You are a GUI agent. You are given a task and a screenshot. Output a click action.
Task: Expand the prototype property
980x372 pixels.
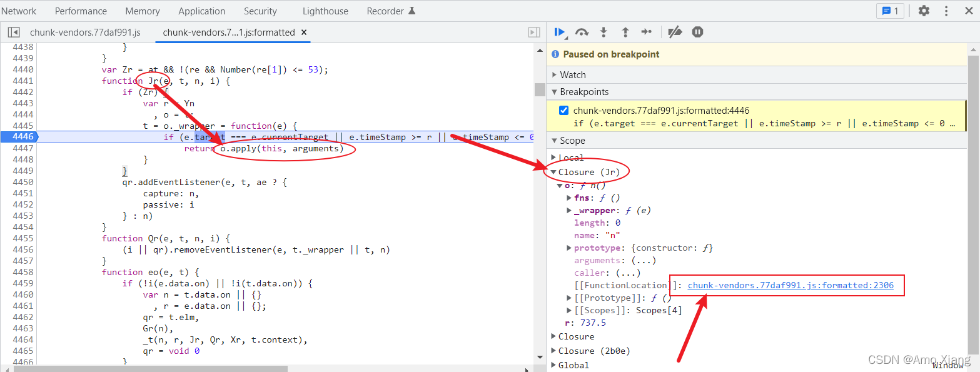pyautogui.click(x=569, y=248)
